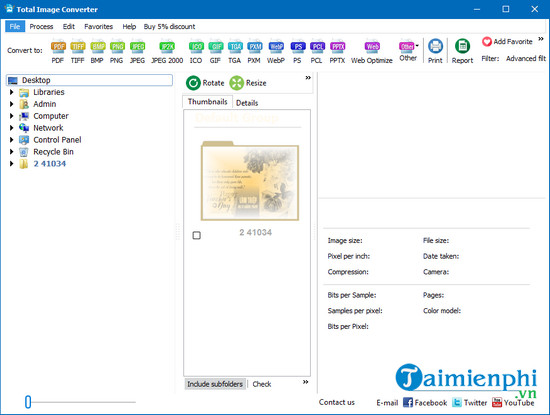Select the 2 41034 tree folder
Viewport: 550px width, 415px height.
pyautogui.click(x=49, y=164)
